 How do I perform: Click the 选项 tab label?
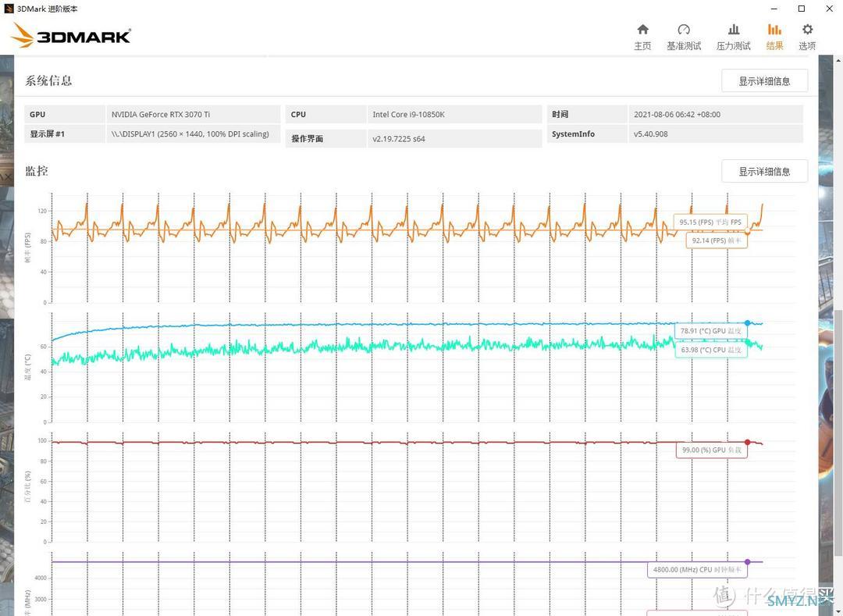pyautogui.click(x=807, y=46)
